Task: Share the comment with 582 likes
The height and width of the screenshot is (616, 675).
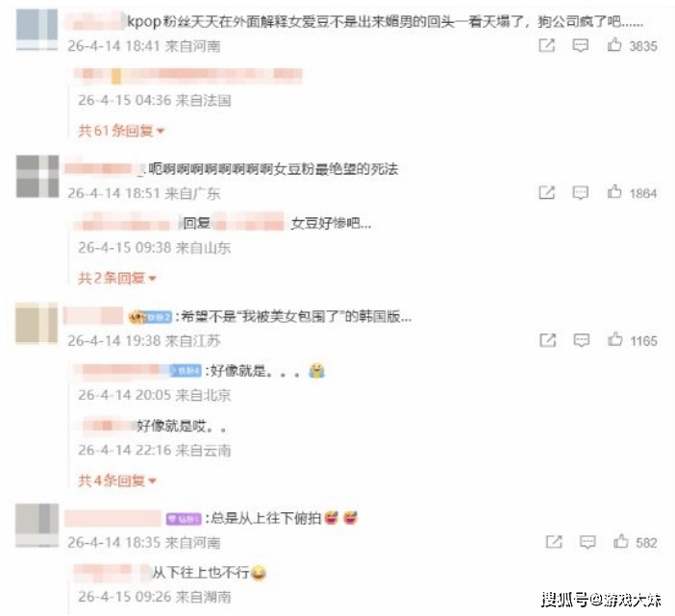Action: click(554, 542)
